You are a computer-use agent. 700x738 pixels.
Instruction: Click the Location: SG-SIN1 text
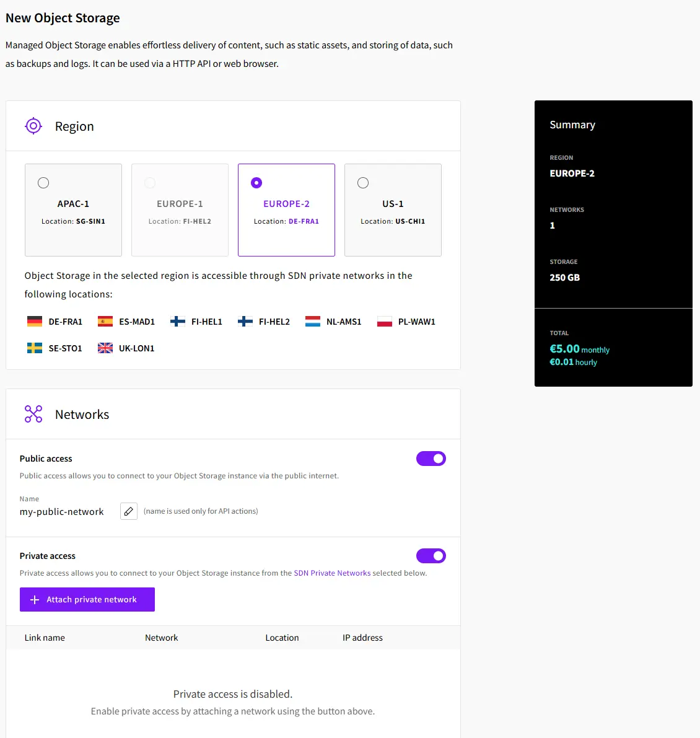click(73, 221)
